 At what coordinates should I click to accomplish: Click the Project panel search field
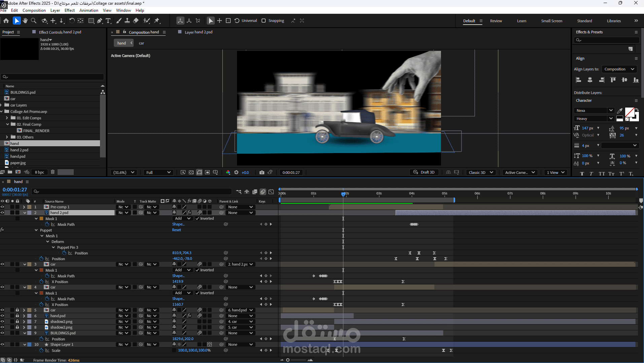(x=52, y=77)
